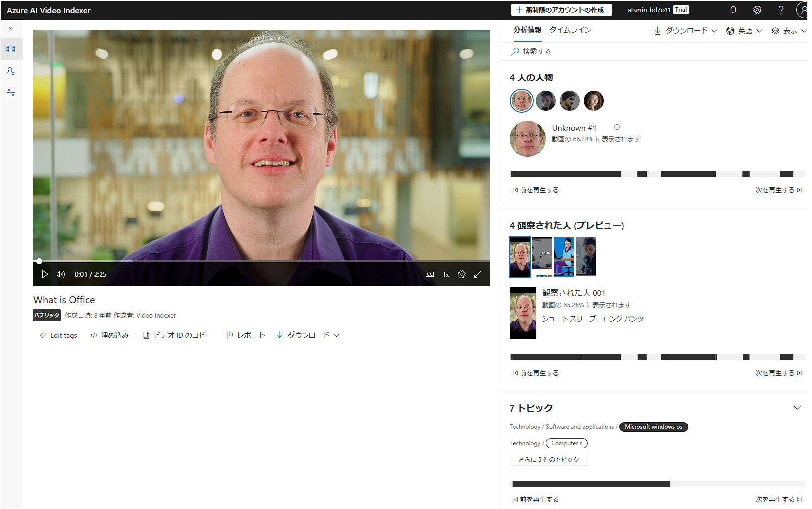
Task: Click Unknown #1 appearance timeline bar
Action: [x=658, y=174]
